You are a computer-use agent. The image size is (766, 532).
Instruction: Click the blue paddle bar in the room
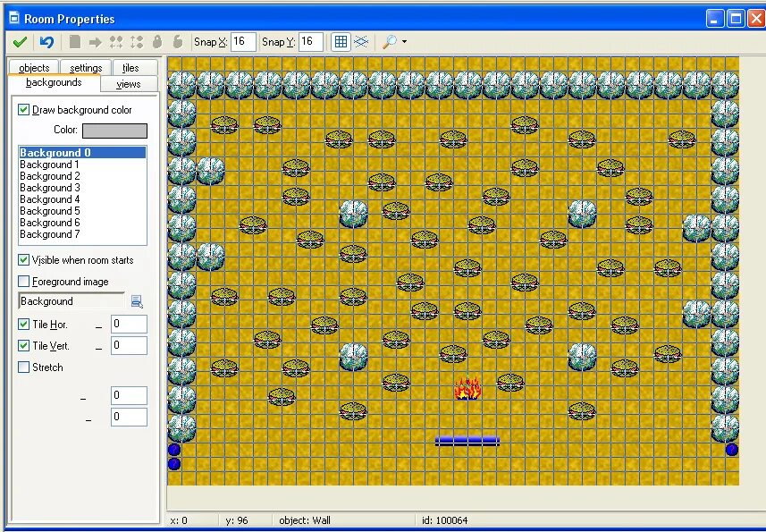[x=467, y=441]
